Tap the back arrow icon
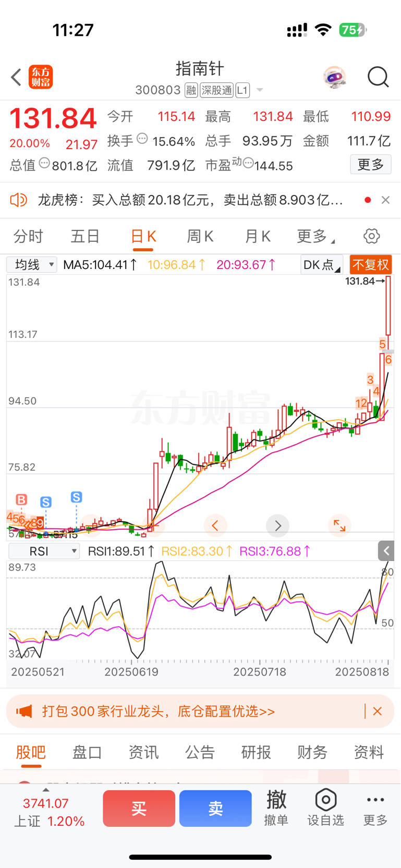This screenshot has width=401, height=868. pos(16,77)
